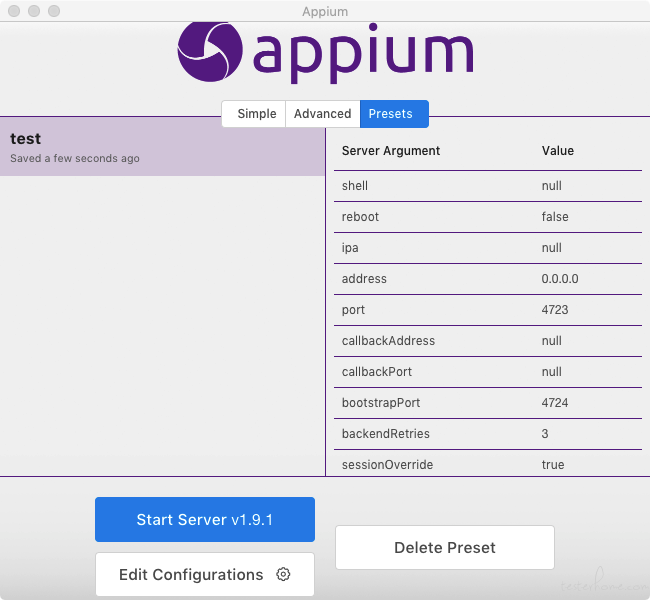
Task: Click the 'reboot' server argument
Action: click(360, 217)
